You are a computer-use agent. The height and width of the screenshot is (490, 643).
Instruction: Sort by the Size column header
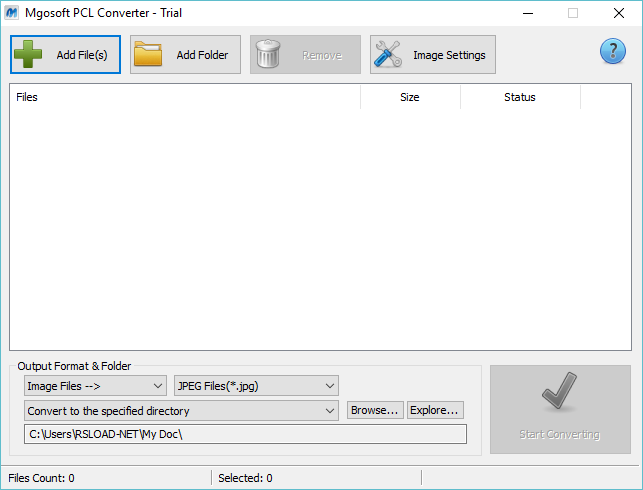410,97
